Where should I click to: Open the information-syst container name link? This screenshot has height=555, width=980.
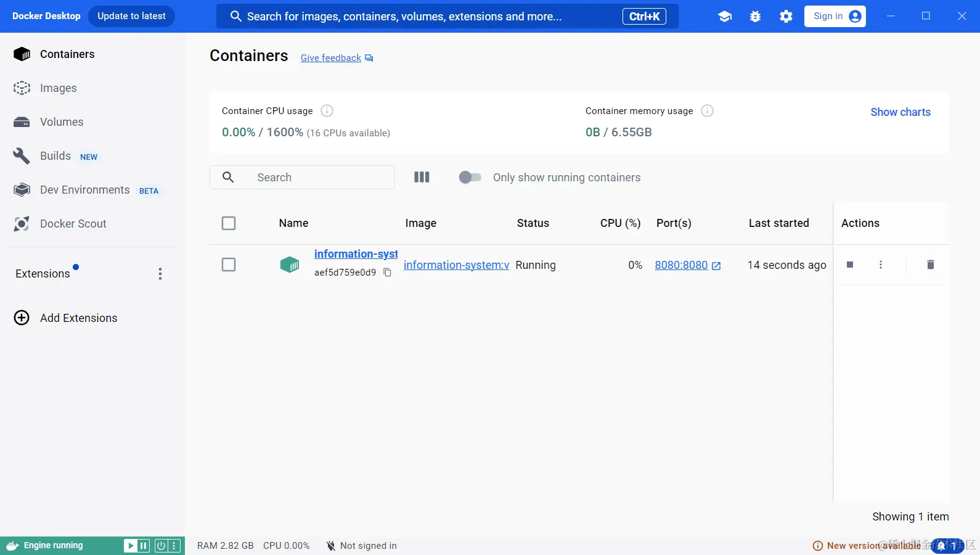tap(356, 254)
